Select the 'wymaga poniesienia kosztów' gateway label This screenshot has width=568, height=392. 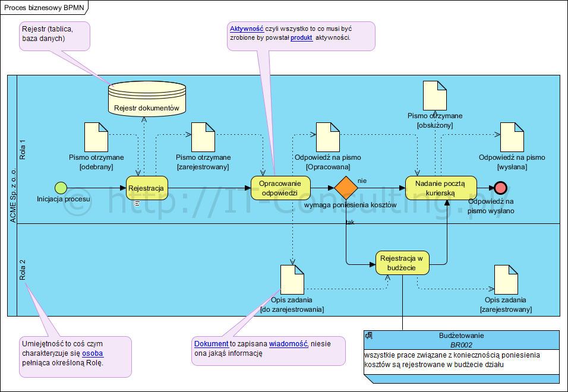point(351,205)
